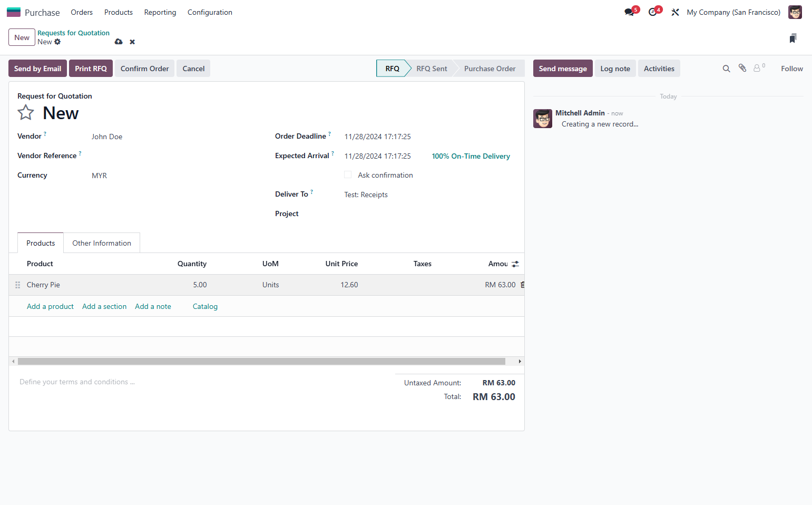Grab the Cherry Pie row drag handle
Image resolution: width=812 pixels, height=505 pixels.
click(x=17, y=285)
